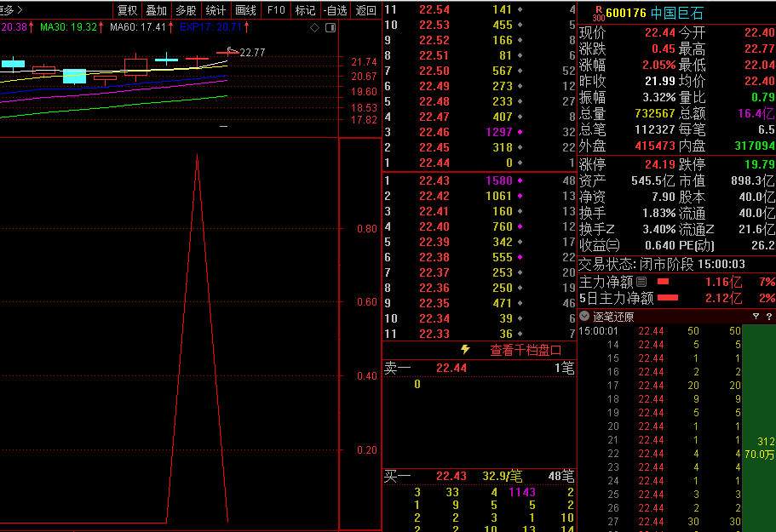Open the 叠加 overlay menu
The width and height of the screenshot is (776, 532).
[x=156, y=10]
